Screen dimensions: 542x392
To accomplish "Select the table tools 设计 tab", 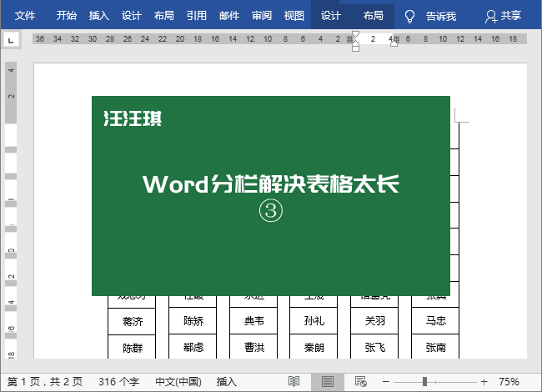I will click(331, 16).
